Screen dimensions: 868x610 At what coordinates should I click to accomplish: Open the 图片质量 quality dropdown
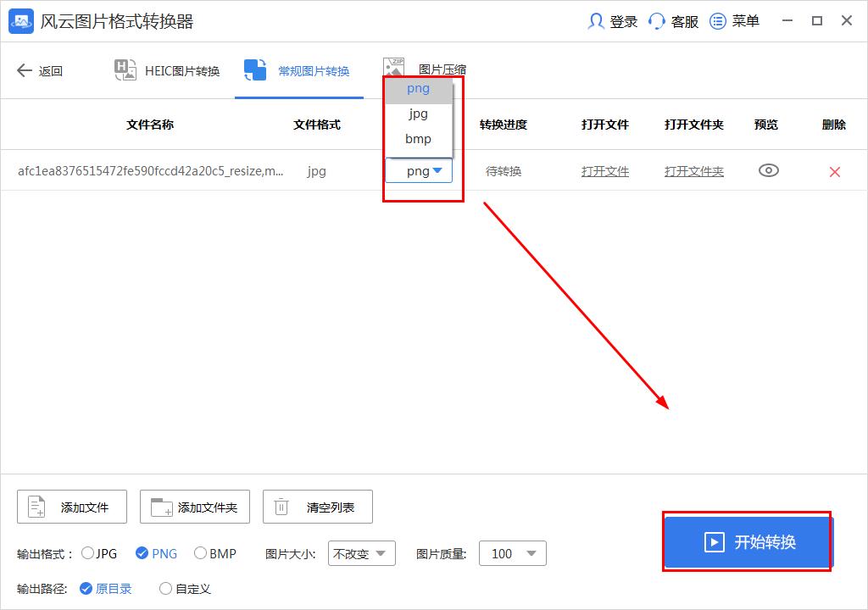tap(512, 553)
